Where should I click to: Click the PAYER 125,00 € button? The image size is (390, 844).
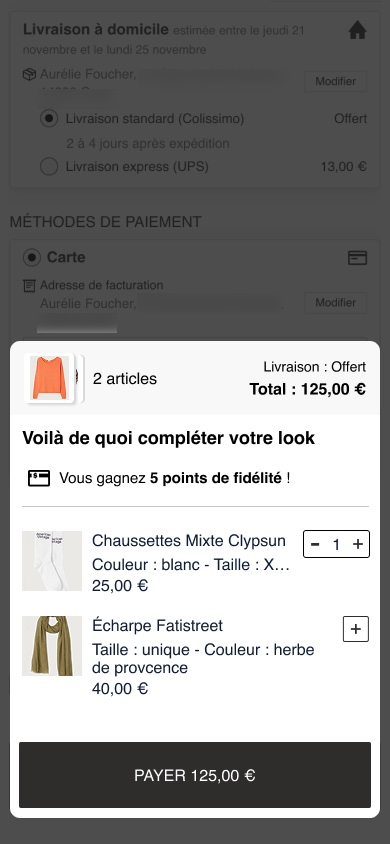(195, 775)
